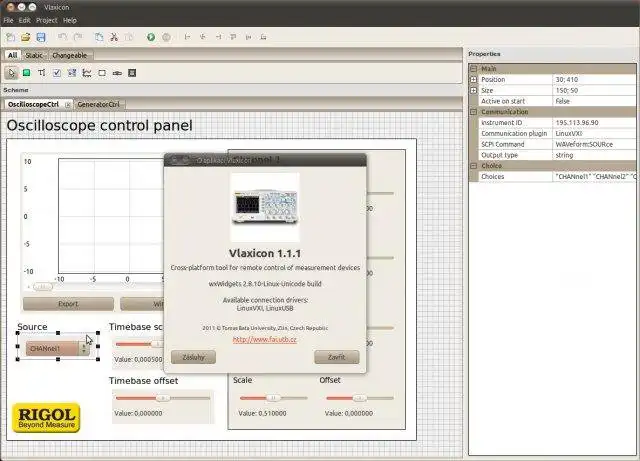Select the image component tool

pyautogui.click(x=132, y=73)
